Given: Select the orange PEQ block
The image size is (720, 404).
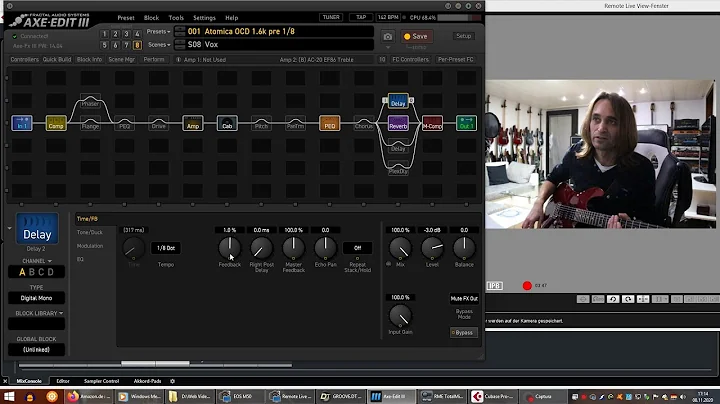Looking at the screenshot, I should pyautogui.click(x=330, y=123).
